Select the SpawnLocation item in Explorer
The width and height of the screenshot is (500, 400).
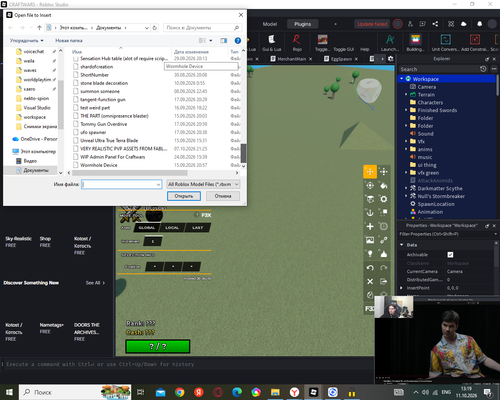coord(436,204)
